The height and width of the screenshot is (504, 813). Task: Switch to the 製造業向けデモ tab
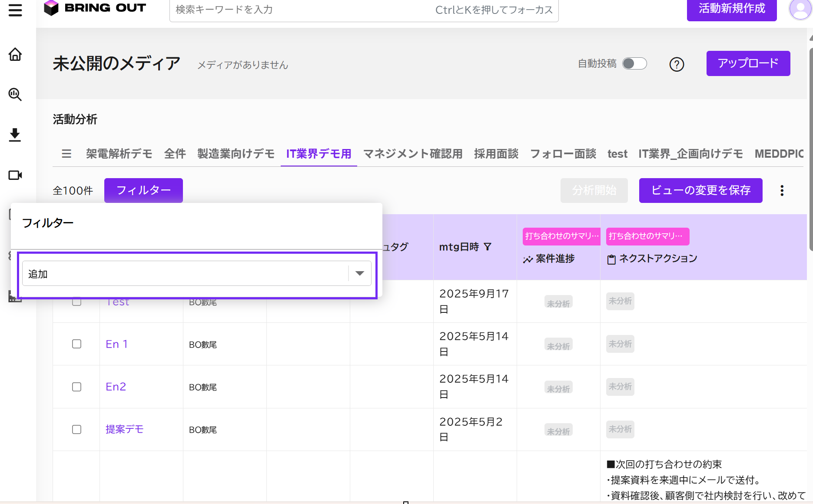[x=236, y=154]
